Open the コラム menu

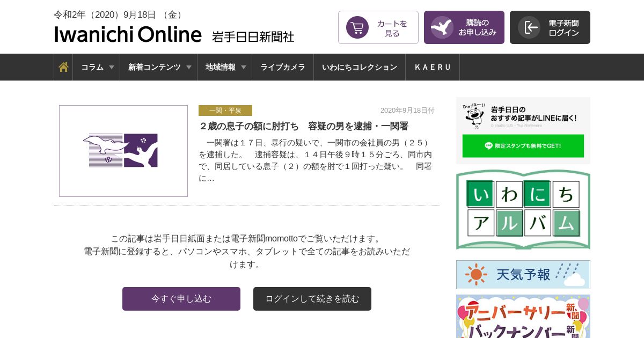97,67
